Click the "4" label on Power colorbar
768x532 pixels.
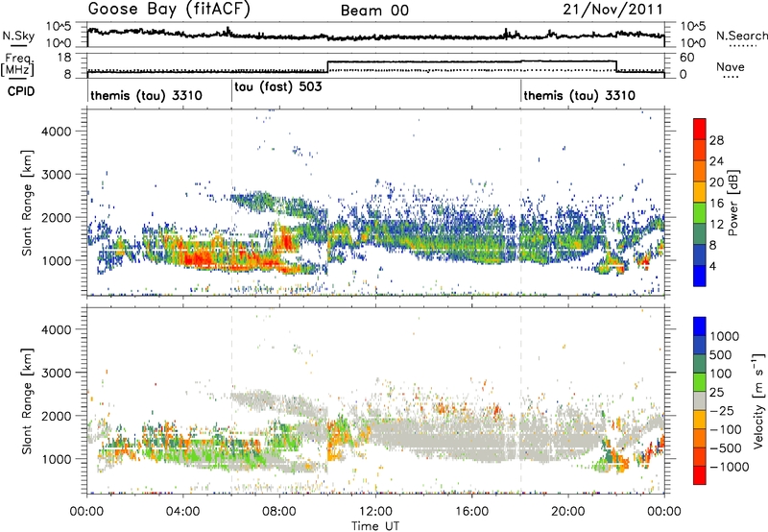tap(713, 267)
